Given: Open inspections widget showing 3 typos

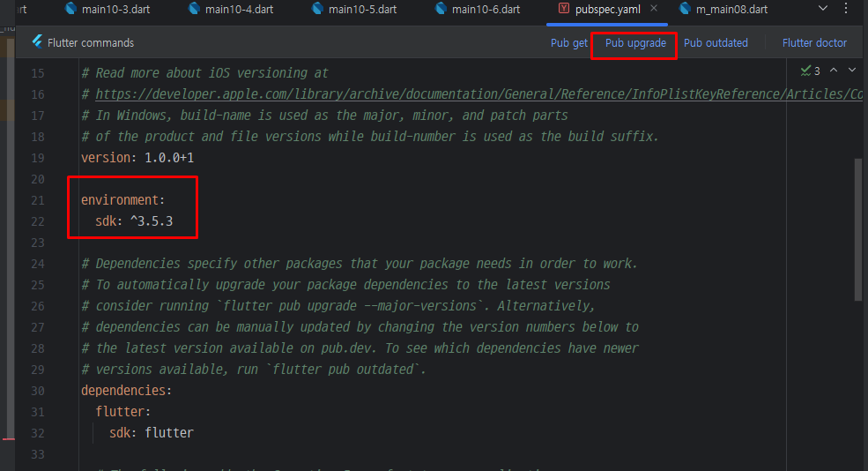Looking at the screenshot, I should [x=811, y=71].
